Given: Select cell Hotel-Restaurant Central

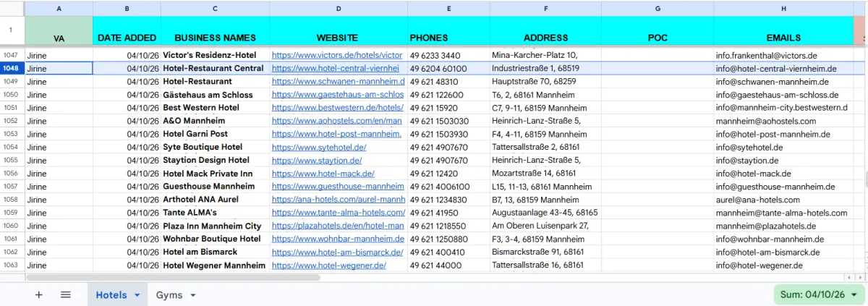Looking at the screenshot, I should point(216,69).
